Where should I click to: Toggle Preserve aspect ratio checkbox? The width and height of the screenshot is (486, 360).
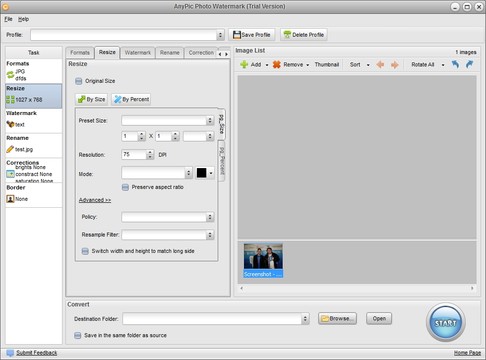coord(125,187)
